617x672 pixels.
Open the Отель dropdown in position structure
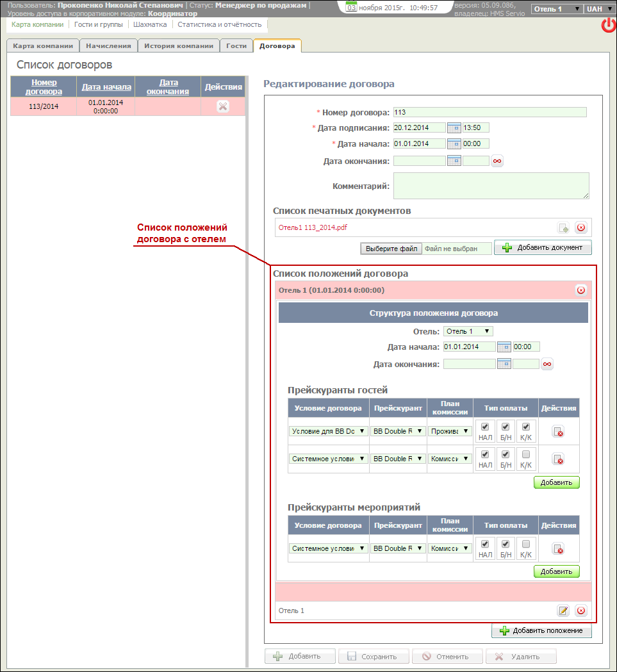468,331
